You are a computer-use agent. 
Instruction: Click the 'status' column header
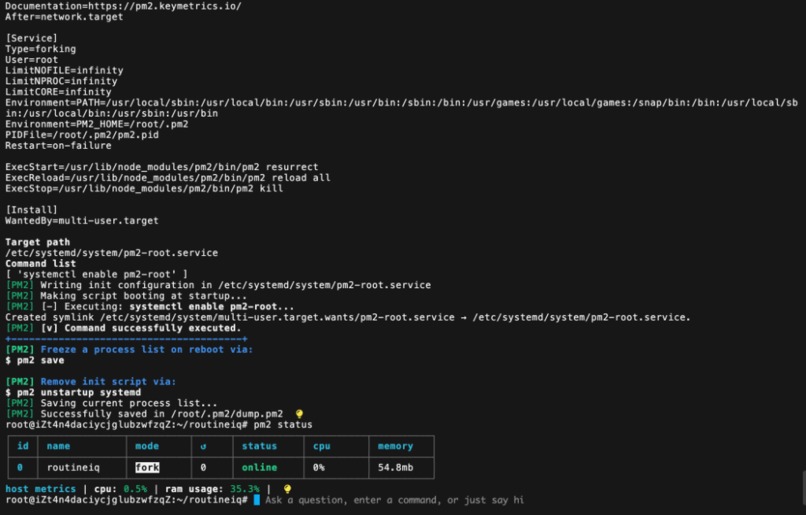259,446
